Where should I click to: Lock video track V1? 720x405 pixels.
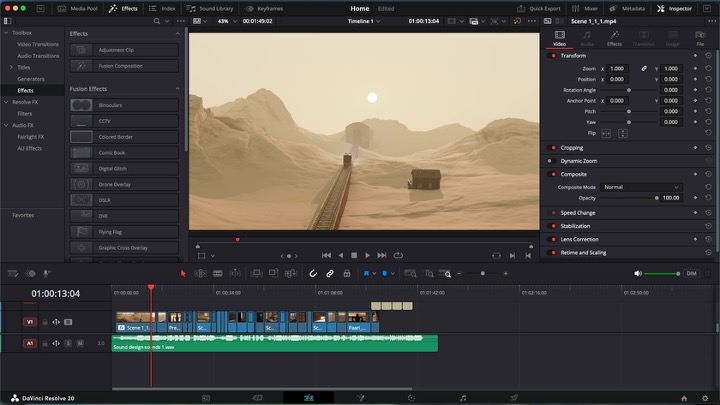coord(45,322)
